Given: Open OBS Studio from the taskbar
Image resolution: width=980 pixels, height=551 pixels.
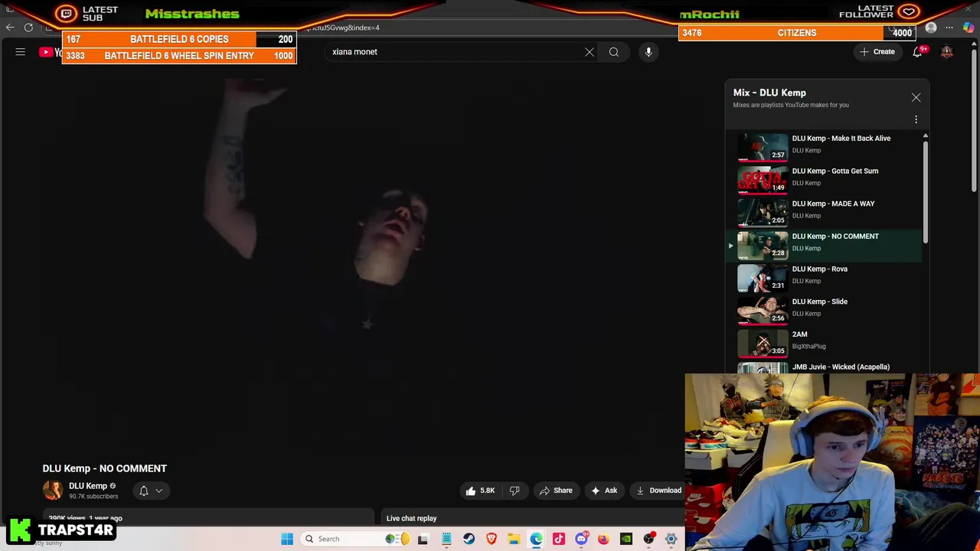Looking at the screenshot, I should point(648,539).
